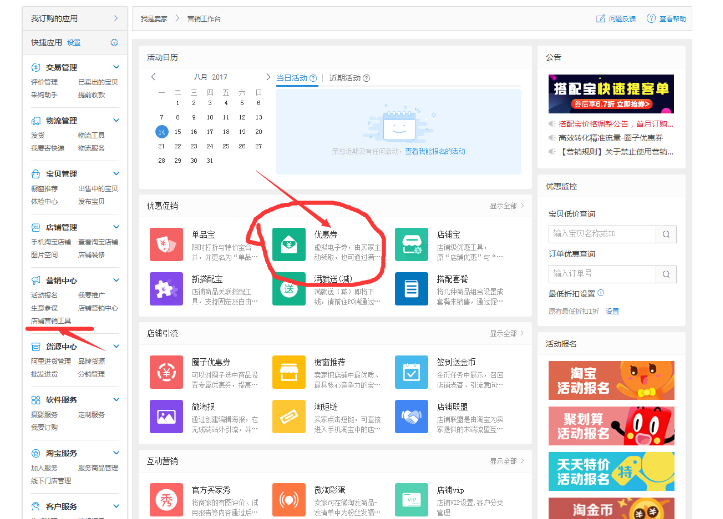Screen dimensions: 723x519
Task: Switch to the 当日活动 tab
Action: click(296, 78)
